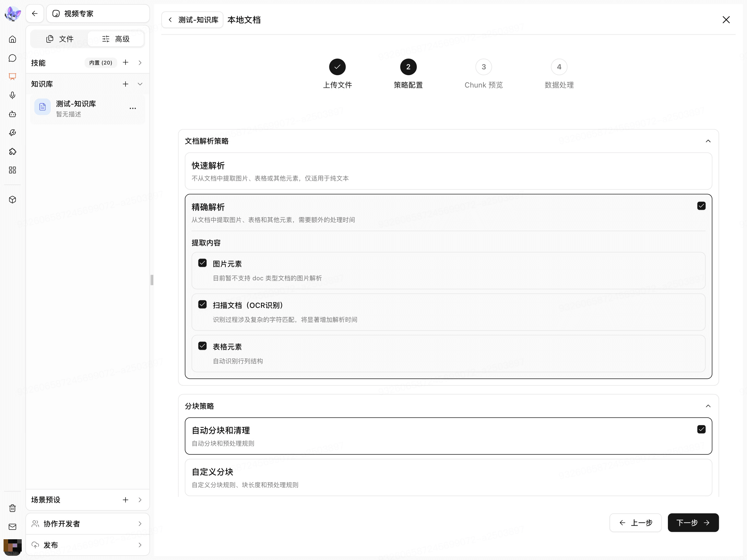
Task: Select the 自定义分块 option card
Action: pos(448,478)
